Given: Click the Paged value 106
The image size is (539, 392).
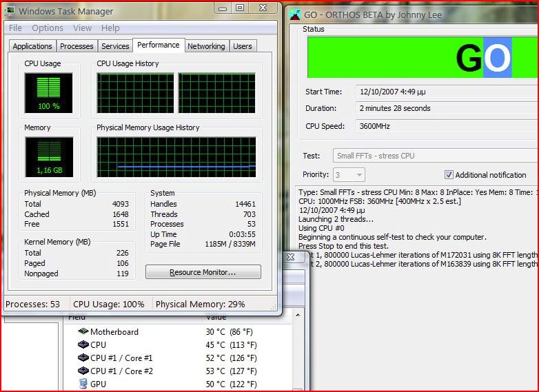Looking at the screenshot, I should pyautogui.click(x=123, y=263).
